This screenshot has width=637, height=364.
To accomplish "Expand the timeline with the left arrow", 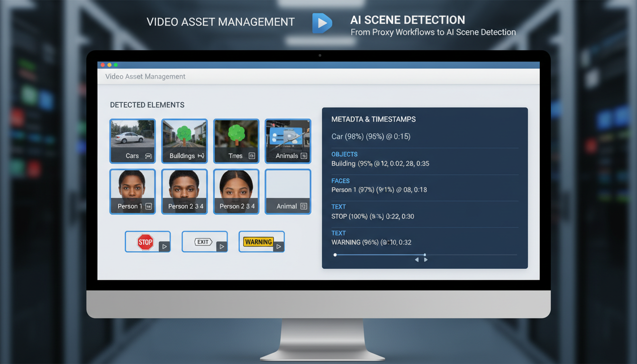I will click(417, 259).
